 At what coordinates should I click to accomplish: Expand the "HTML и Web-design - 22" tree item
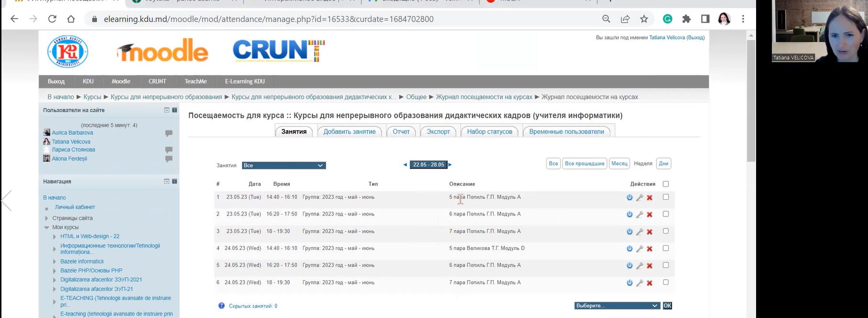55,237
